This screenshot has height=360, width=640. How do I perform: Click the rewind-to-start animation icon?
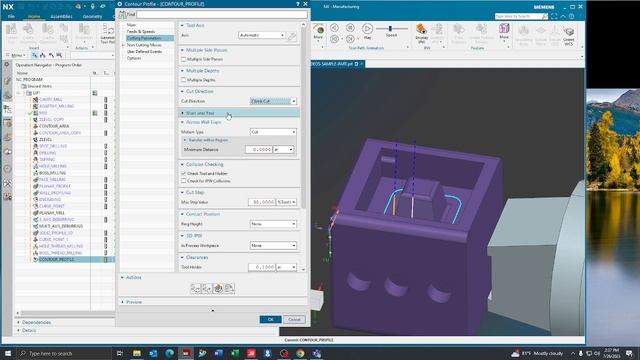(x=334, y=39)
